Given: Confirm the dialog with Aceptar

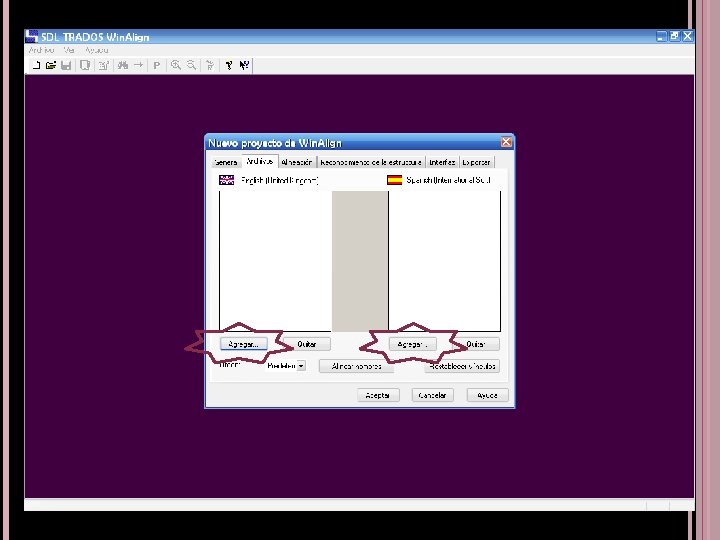Looking at the screenshot, I should click(378, 395).
